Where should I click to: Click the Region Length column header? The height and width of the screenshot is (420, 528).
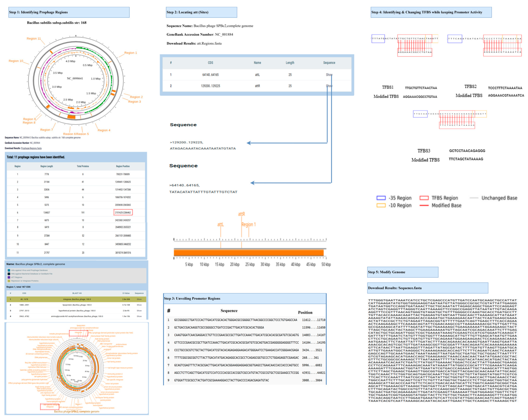pos(47,166)
